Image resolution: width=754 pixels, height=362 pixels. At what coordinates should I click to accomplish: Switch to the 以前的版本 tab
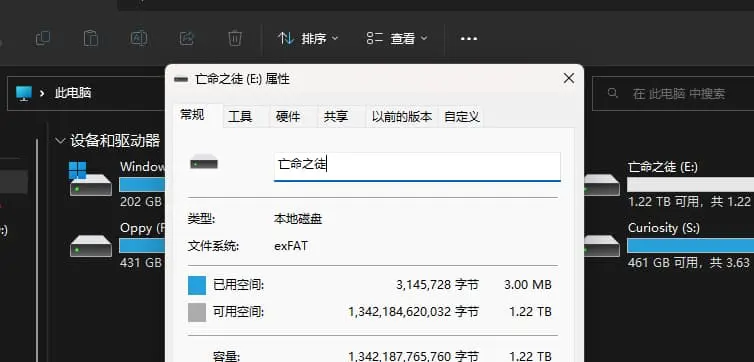[402, 117]
